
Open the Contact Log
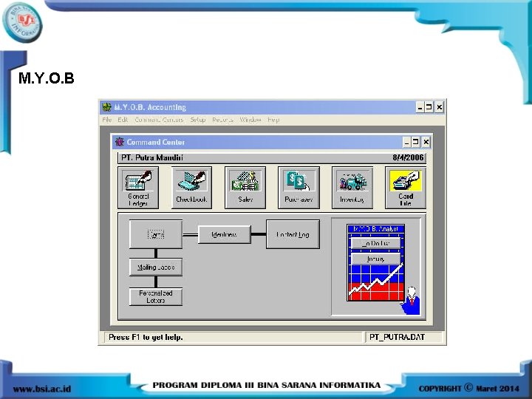(293, 234)
